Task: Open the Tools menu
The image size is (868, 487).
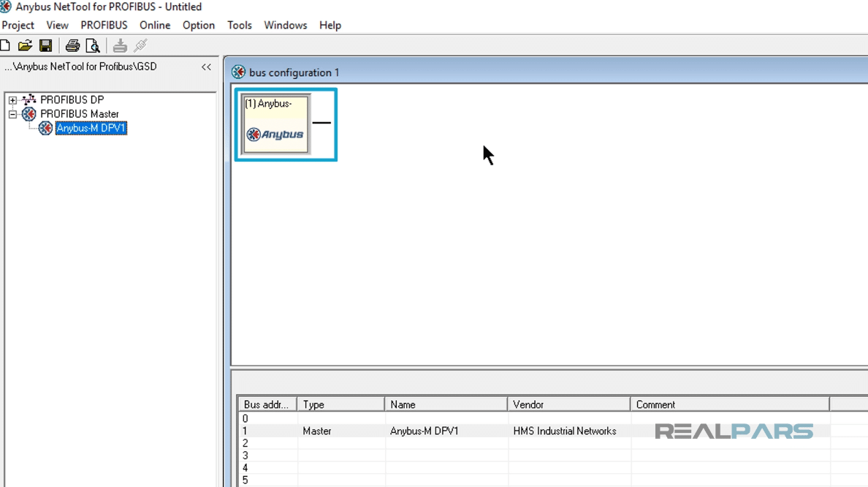Action: [239, 26]
